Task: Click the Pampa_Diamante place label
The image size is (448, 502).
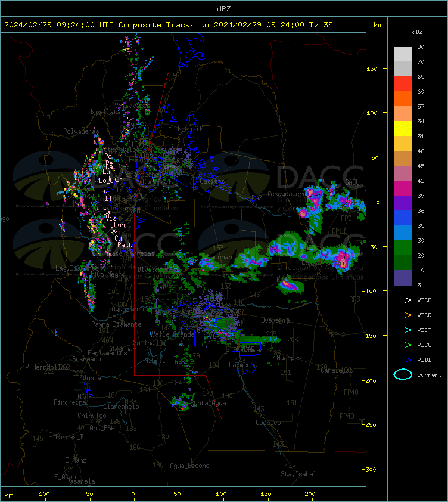Action: pos(116,324)
